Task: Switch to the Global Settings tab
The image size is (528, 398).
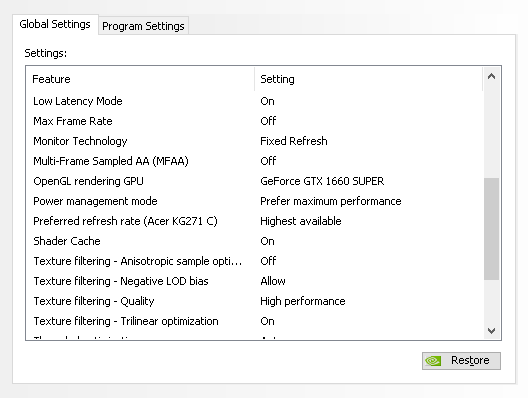Action: [x=55, y=24]
